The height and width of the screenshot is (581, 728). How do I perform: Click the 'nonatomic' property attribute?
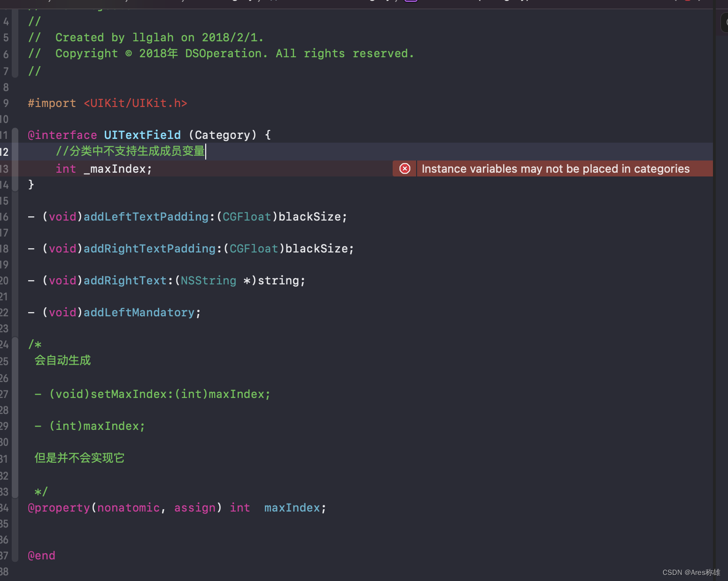128,508
